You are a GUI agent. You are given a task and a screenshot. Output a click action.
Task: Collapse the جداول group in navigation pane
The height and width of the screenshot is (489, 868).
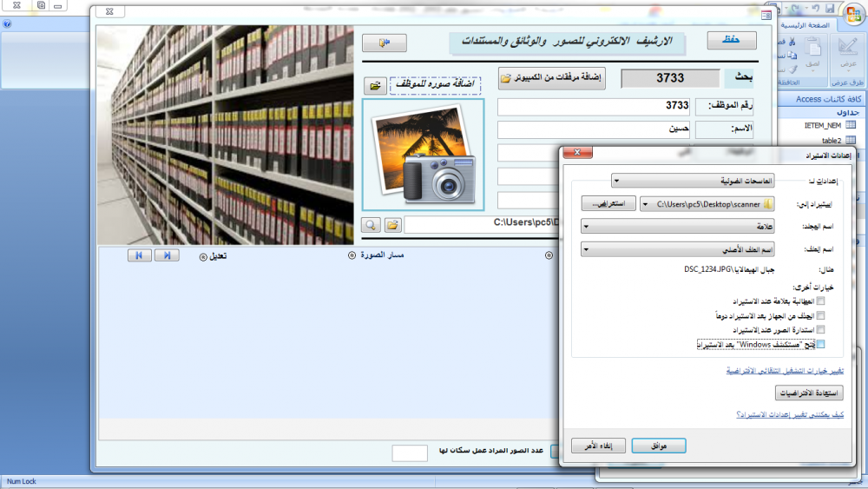822,112
